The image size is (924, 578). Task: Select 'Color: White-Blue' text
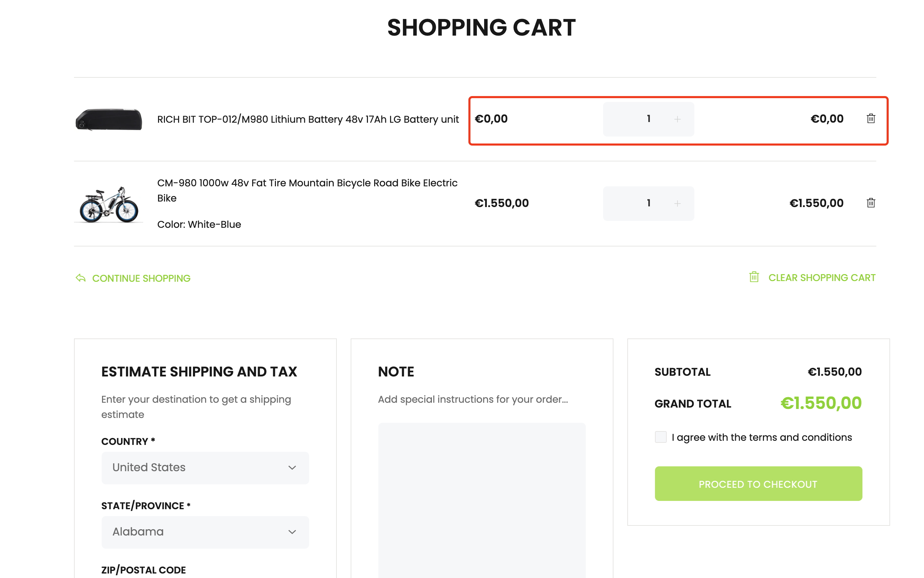(199, 224)
